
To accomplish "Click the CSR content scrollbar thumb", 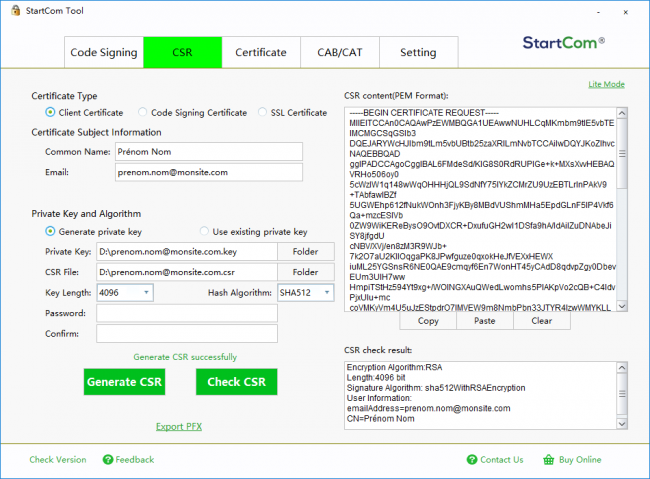I will pos(622,153).
